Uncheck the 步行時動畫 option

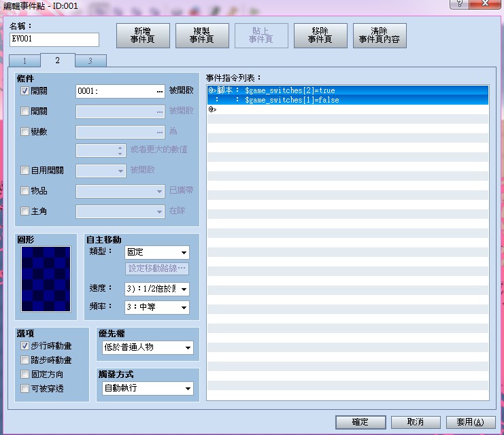click(24, 346)
